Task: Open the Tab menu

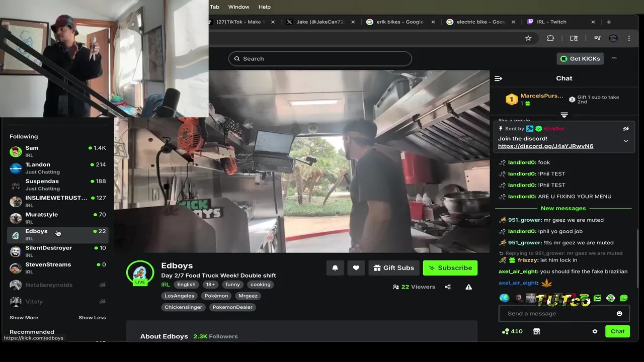Action: (x=214, y=7)
